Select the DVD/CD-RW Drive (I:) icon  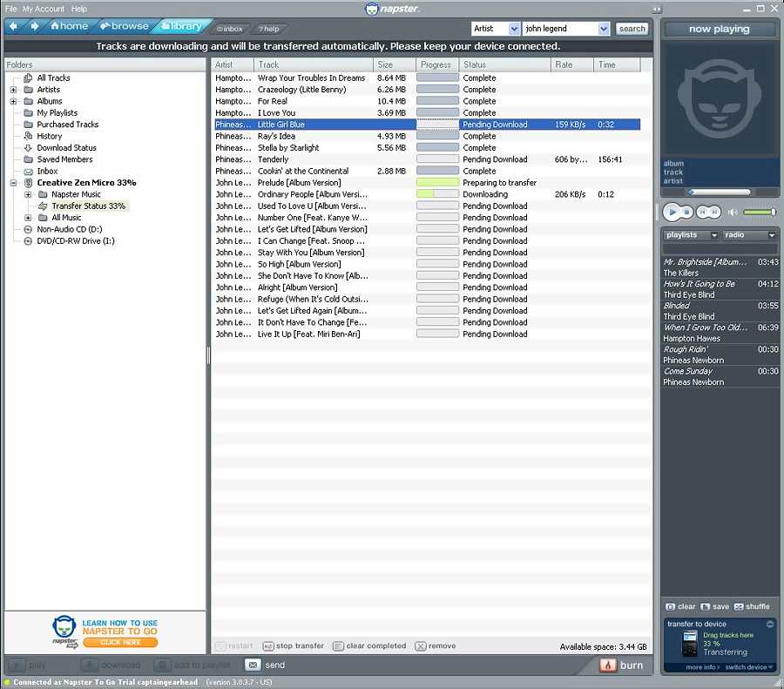28,241
